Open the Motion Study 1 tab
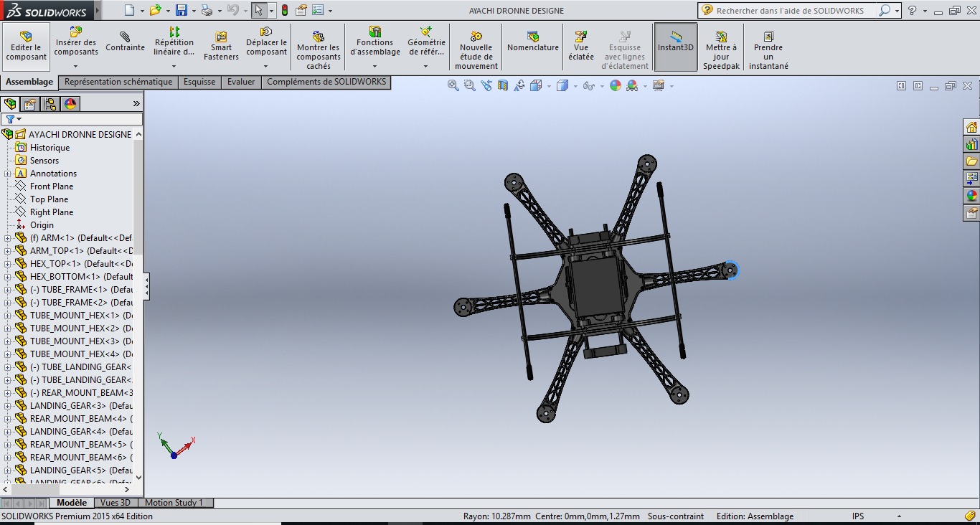980x525 pixels. pyautogui.click(x=174, y=503)
